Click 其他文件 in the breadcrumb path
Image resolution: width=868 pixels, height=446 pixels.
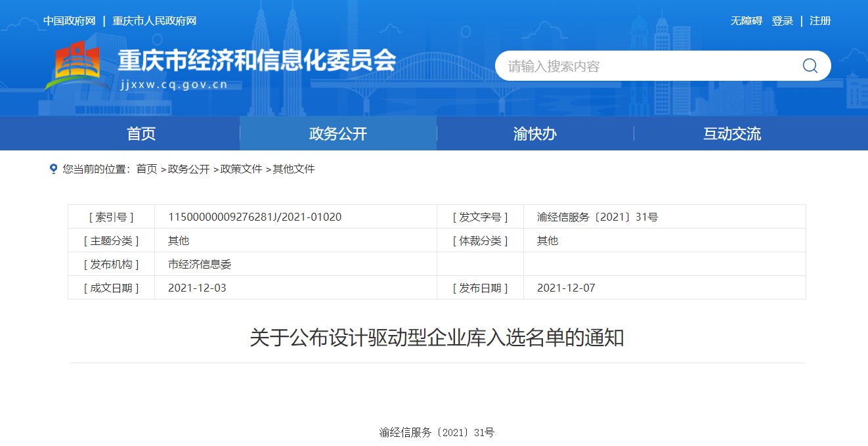coord(293,169)
